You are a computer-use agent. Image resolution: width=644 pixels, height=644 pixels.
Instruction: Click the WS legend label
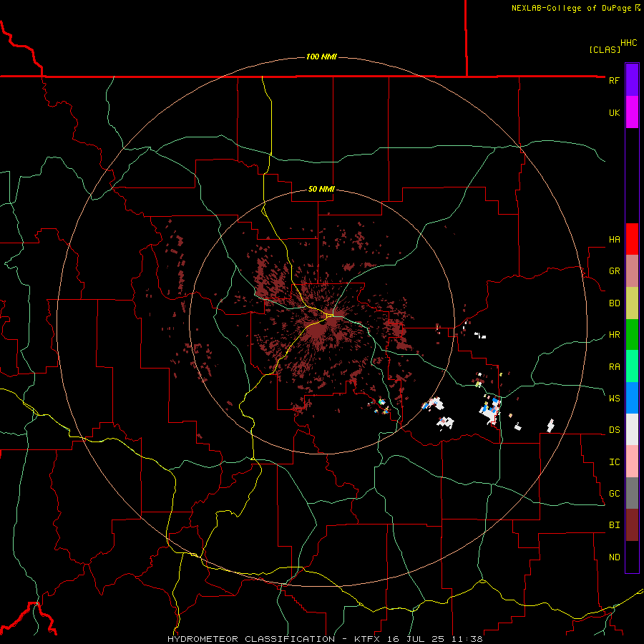pos(614,398)
